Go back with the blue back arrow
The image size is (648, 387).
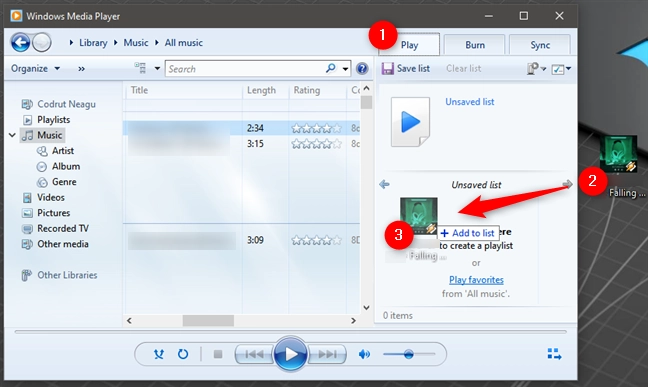tap(20, 42)
